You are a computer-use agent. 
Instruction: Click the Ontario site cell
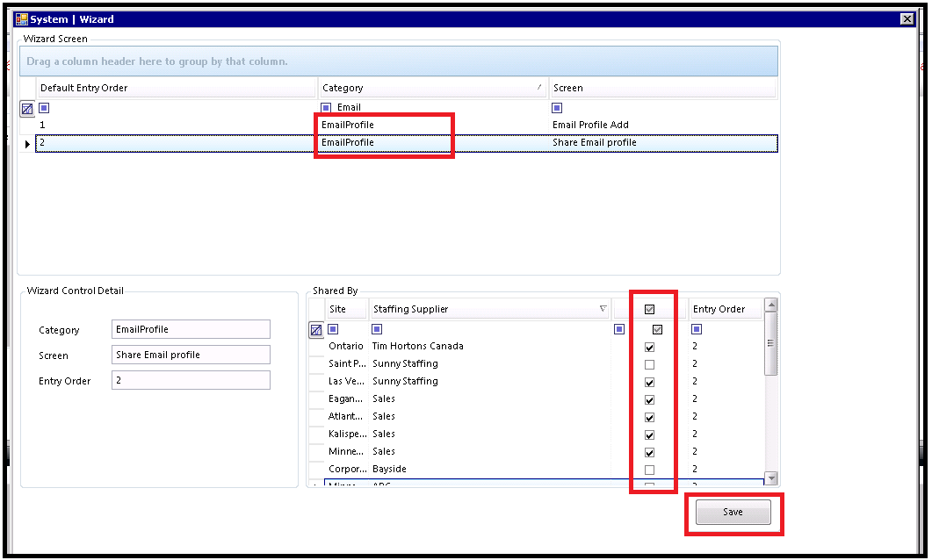click(x=346, y=346)
